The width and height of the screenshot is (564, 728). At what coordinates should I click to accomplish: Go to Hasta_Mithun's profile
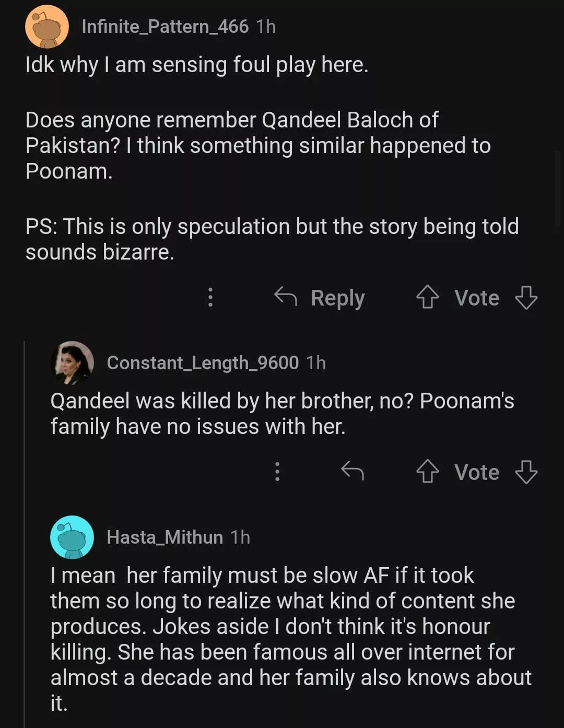point(164,537)
